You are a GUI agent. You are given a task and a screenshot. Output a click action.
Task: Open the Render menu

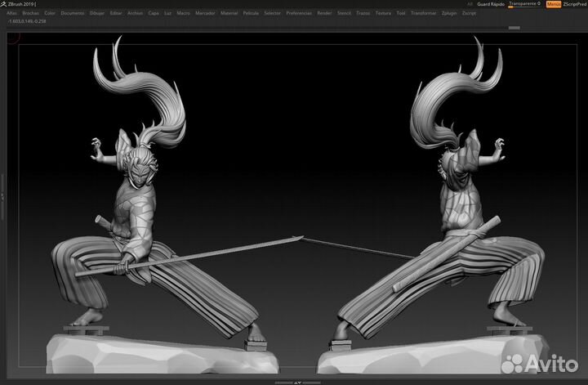tap(324, 14)
